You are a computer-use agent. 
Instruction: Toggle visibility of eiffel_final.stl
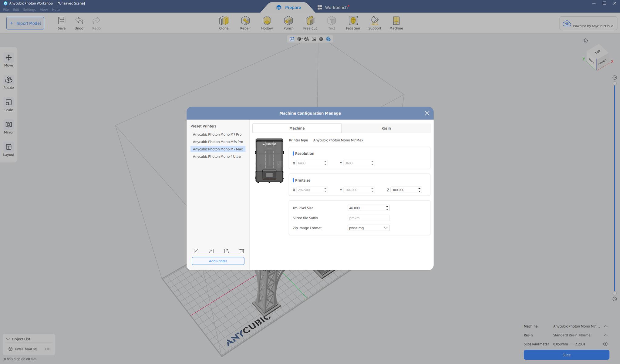47,349
